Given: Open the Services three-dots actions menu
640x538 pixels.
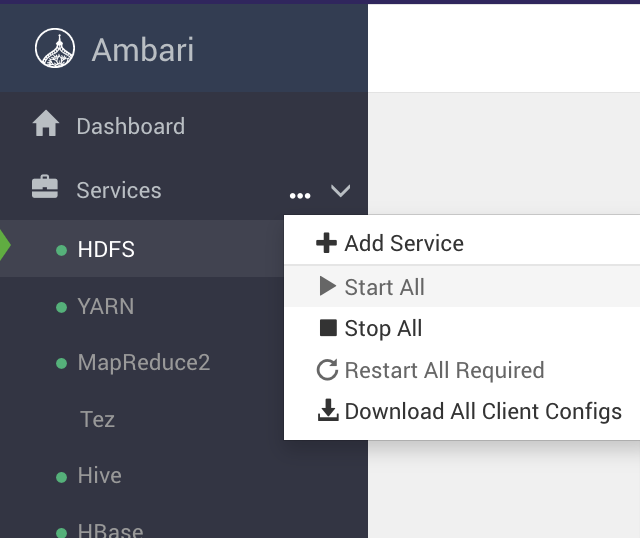Looking at the screenshot, I should tap(300, 196).
